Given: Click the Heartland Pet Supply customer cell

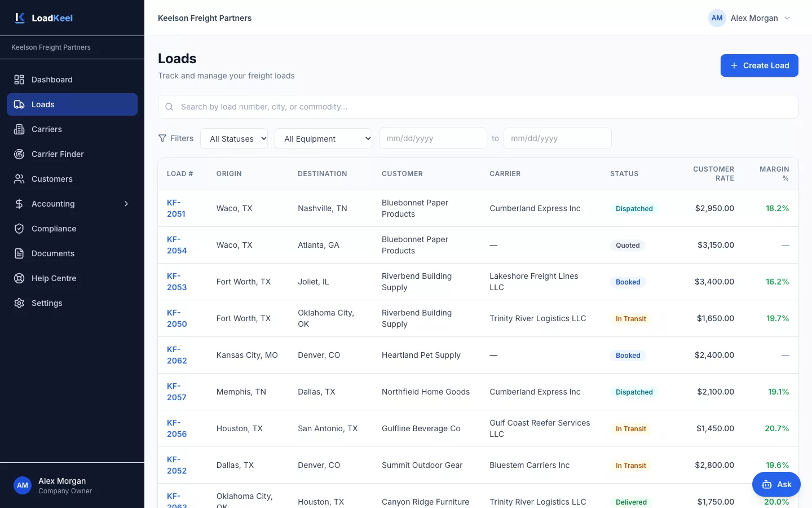Looking at the screenshot, I should (x=421, y=355).
